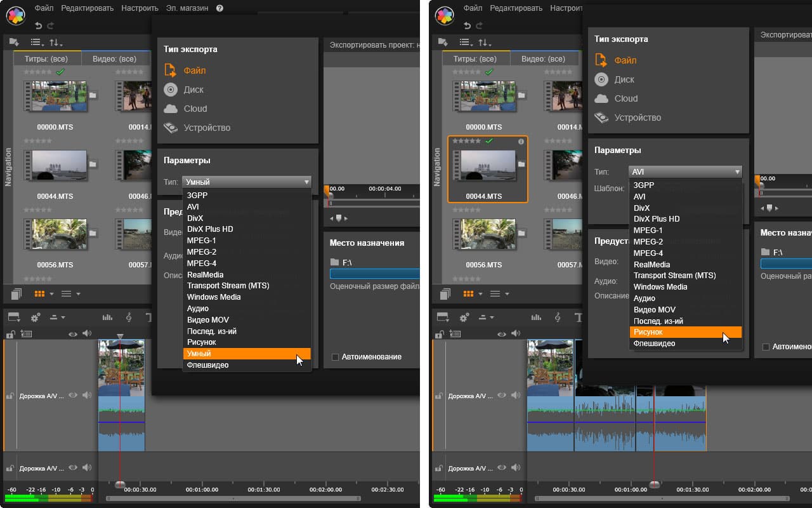
Task: Toggle eye visibility of first A/V track, left window
Action: click(x=73, y=395)
